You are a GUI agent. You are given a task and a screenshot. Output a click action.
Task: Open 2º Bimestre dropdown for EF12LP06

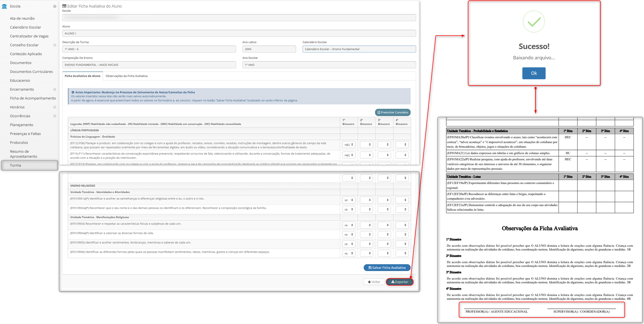click(366, 145)
